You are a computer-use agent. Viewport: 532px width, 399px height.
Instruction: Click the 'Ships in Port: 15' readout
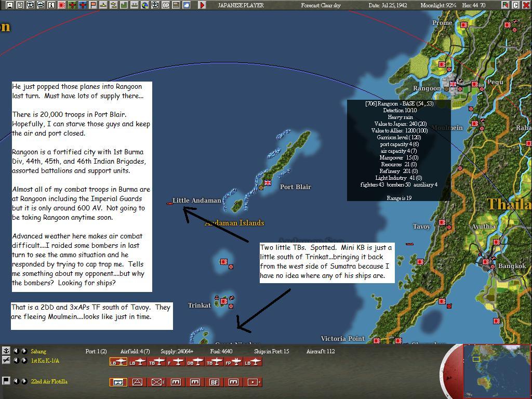(271, 351)
